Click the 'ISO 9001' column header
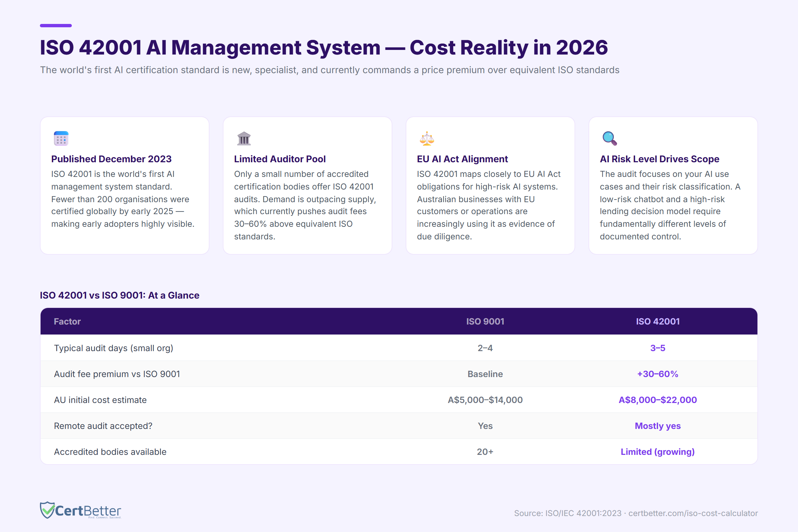This screenshot has width=798, height=532. (485, 321)
